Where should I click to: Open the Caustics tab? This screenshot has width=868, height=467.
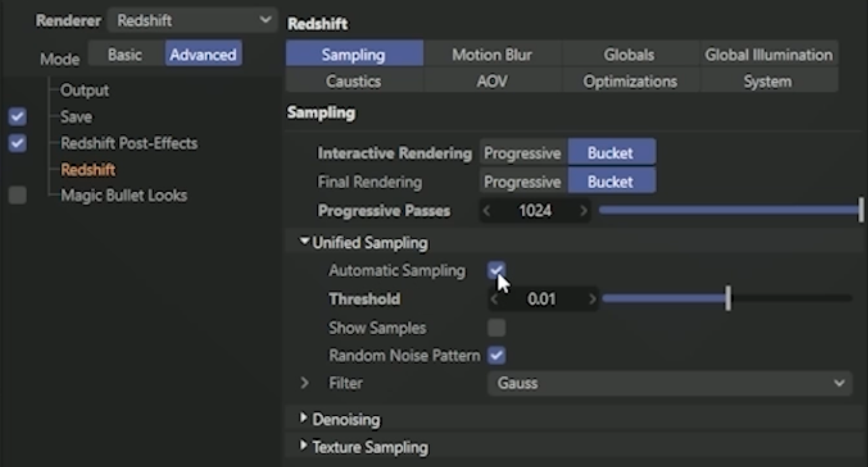[354, 81]
